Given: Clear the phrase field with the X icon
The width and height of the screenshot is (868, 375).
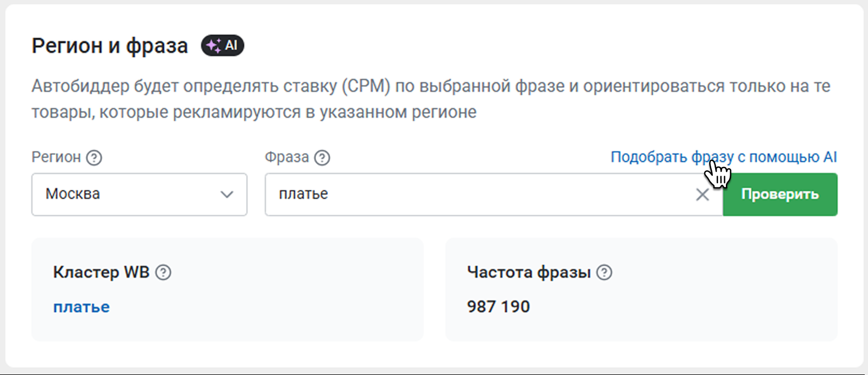Looking at the screenshot, I should coord(702,195).
